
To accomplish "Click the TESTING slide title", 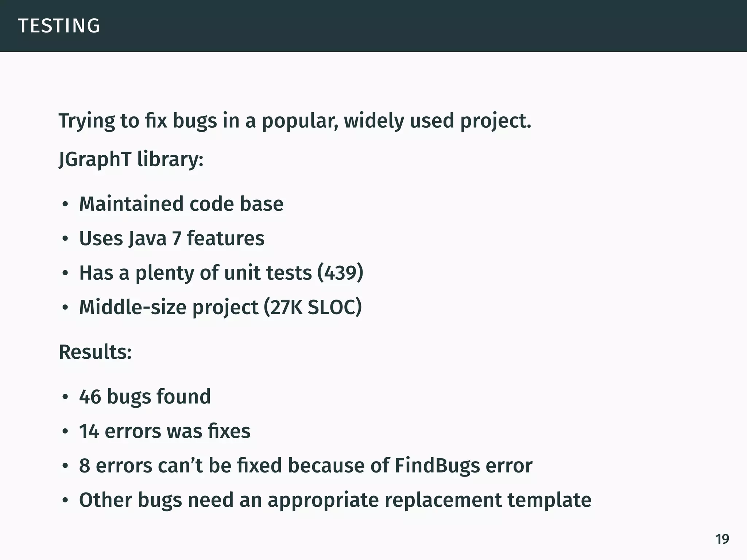I will tap(59, 26).
